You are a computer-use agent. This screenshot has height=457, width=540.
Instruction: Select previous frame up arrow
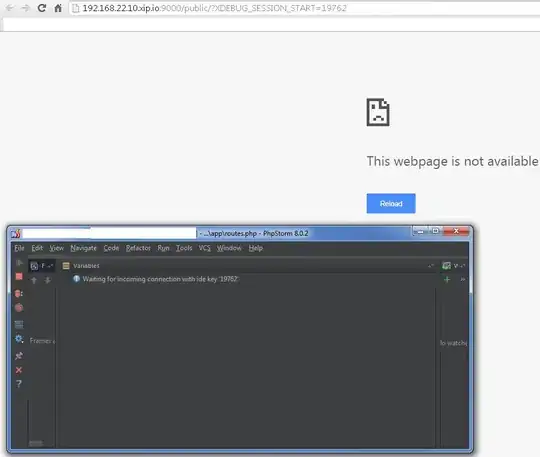coord(34,280)
